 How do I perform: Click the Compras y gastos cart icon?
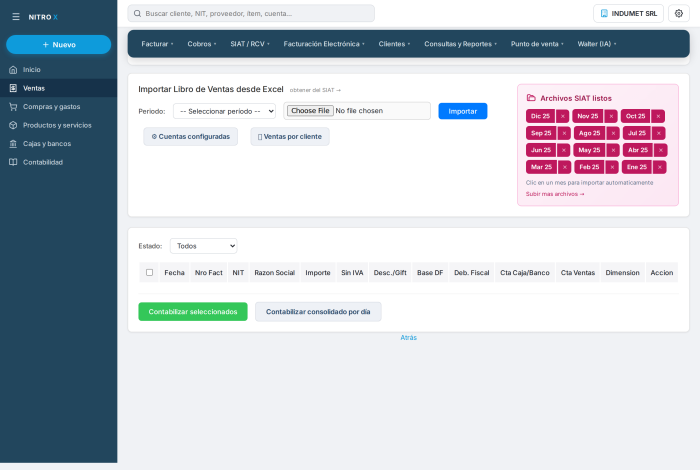[x=13, y=107]
